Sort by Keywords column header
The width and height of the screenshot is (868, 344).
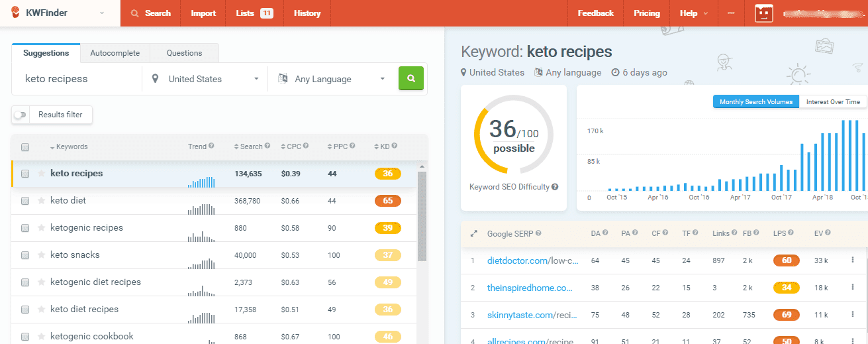pyautogui.click(x=69, y=146)
